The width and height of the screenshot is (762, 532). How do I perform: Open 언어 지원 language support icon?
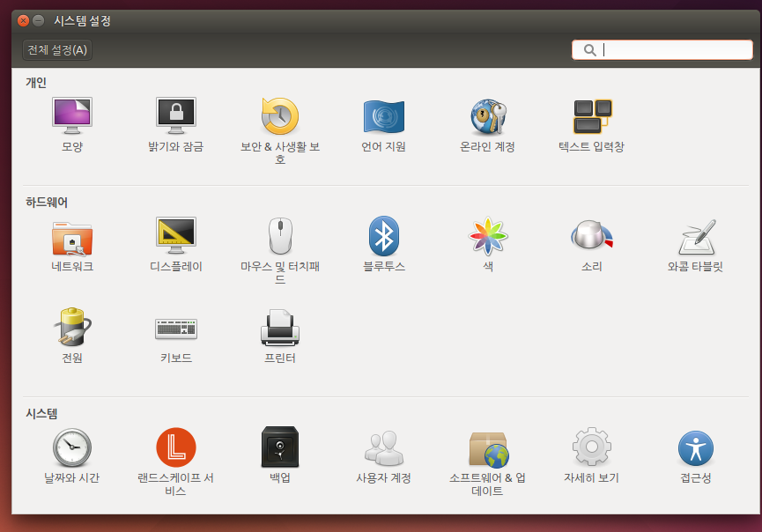[x=384, y=116]
